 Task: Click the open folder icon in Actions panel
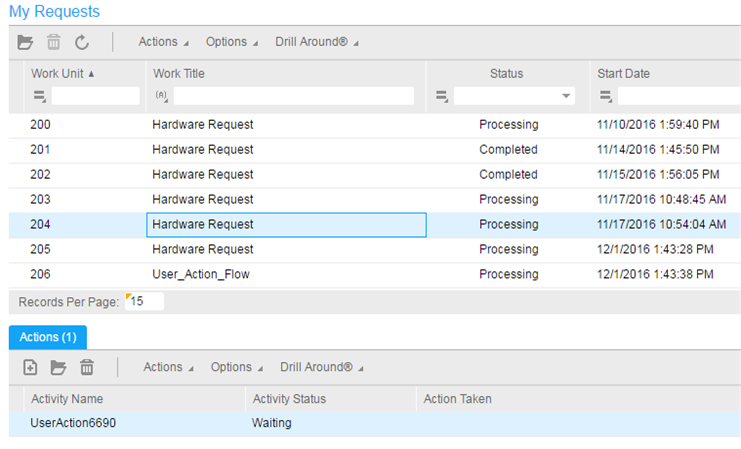point(58,367)
